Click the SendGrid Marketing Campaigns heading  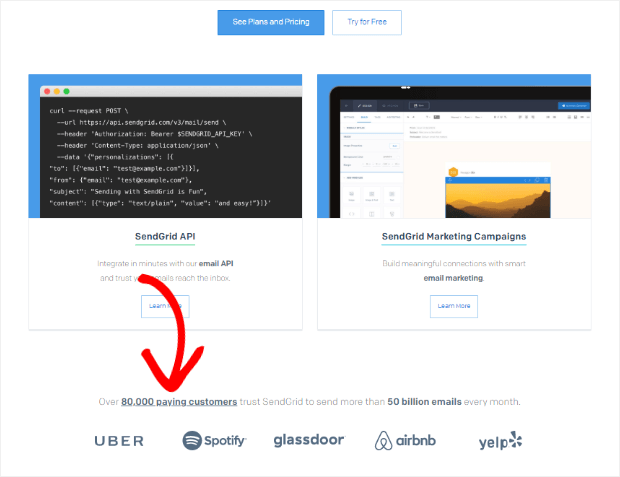pos(454,237)
